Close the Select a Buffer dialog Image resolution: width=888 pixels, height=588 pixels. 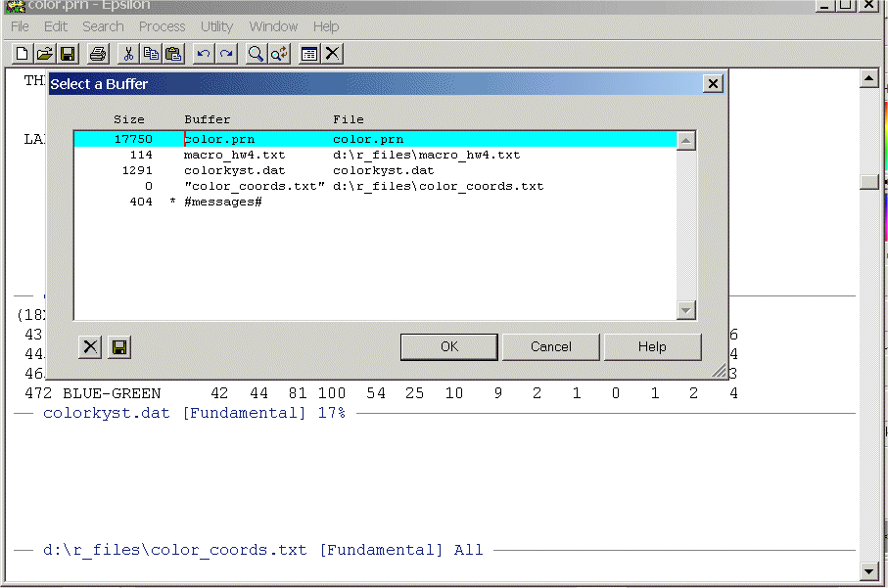pyautogui.click(x=713, y=84)
